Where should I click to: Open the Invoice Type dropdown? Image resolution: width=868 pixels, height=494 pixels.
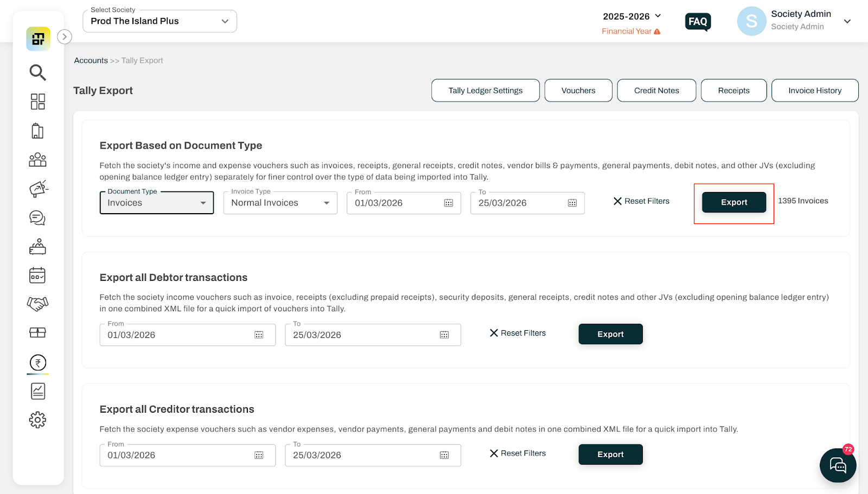[x=280, y=203]
